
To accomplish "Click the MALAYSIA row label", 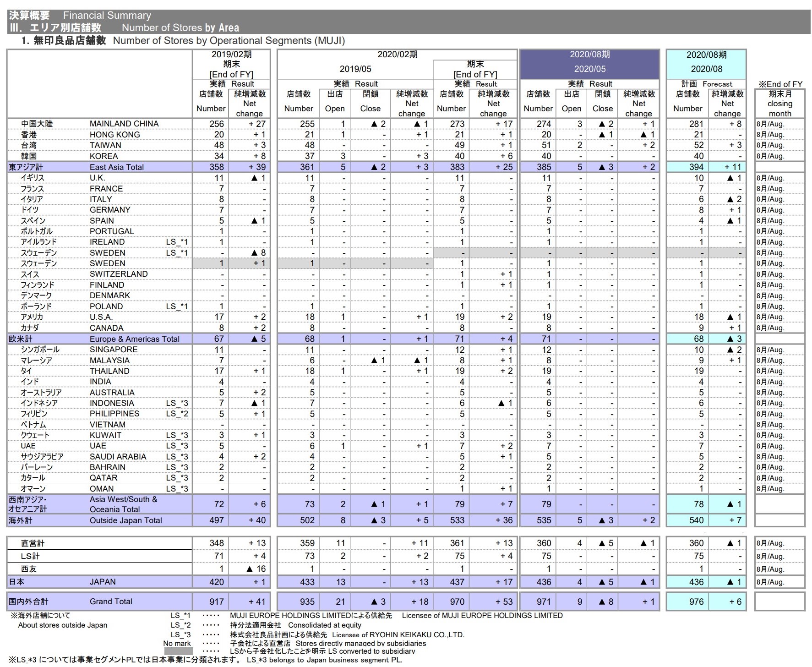I will coord(109,361).
